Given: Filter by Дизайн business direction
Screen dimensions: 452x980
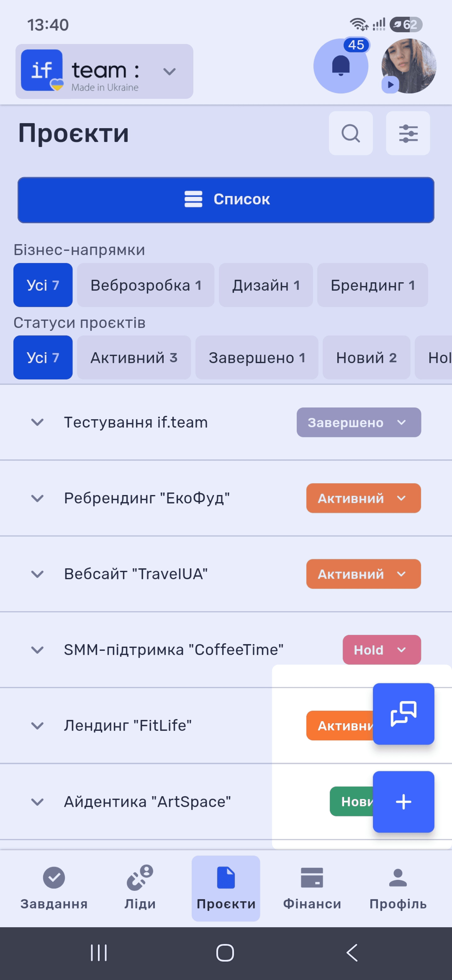Looking at the screenshot, I should (x=266, y=285).
